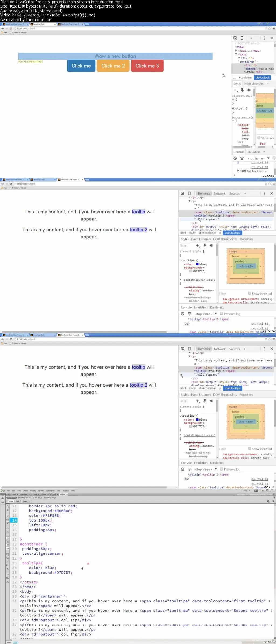
Task: Toggle element state pin in 00:01:04 frame
Action: [205, 246]
